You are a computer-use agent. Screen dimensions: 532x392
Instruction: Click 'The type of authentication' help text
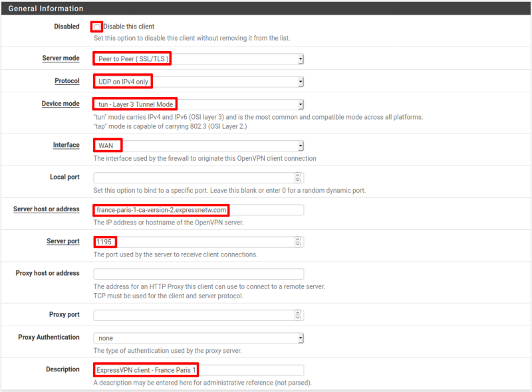168,351
